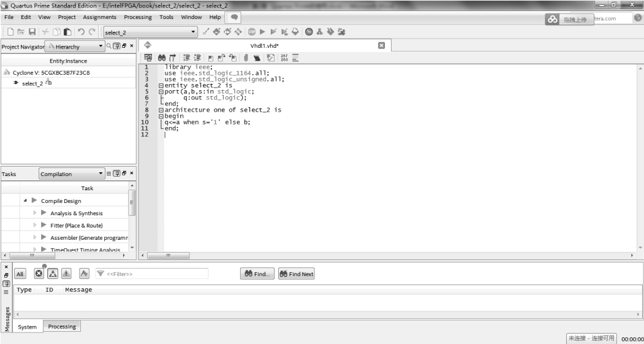This screenshot has width=644, height=344.
Task: Toggle error messages filter
Action: tap(39, 273)
